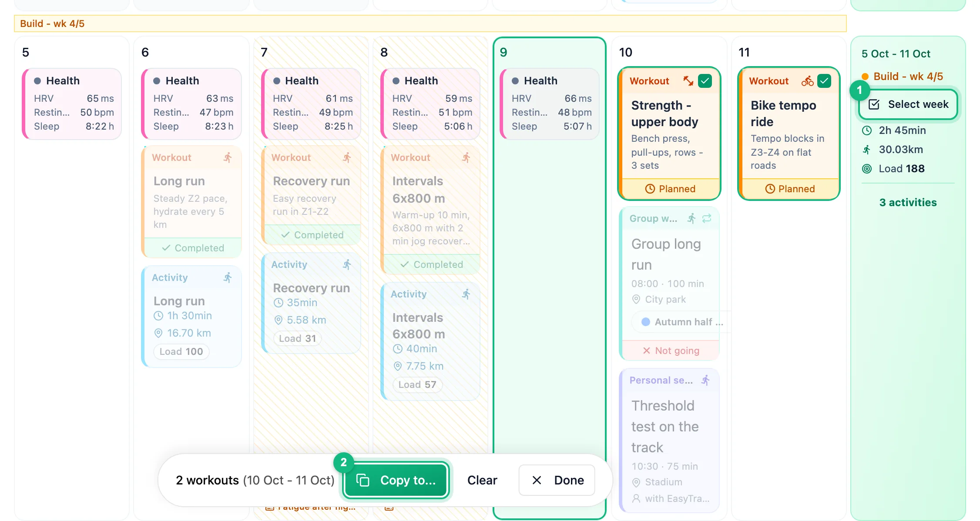Open the Threshold test on the track card

(x=670, y=441)
